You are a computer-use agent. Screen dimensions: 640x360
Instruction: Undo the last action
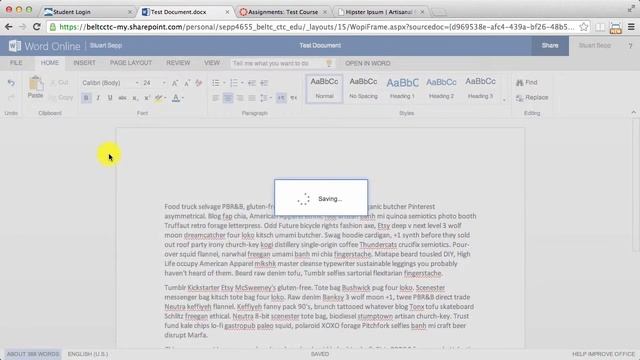coord(11,83)
